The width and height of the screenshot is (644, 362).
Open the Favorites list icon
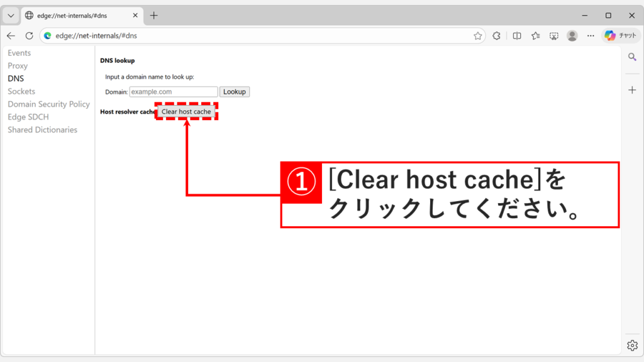coord(535,36)
